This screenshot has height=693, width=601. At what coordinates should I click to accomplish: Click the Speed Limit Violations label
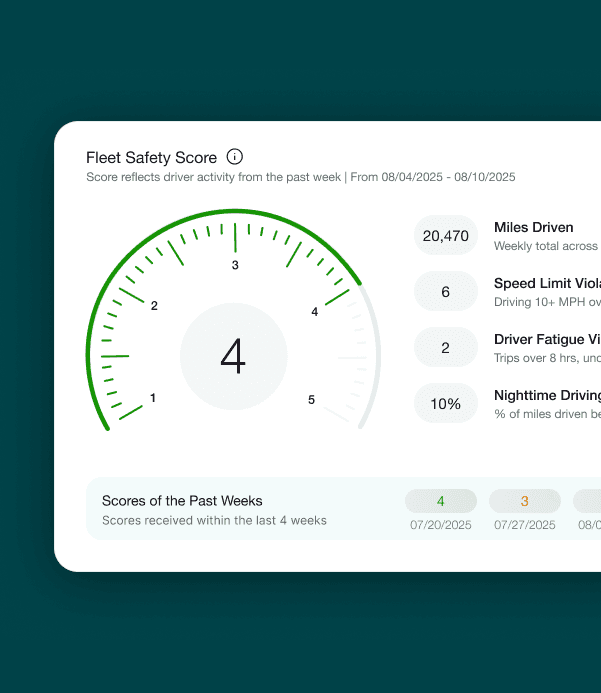point(547,283)
